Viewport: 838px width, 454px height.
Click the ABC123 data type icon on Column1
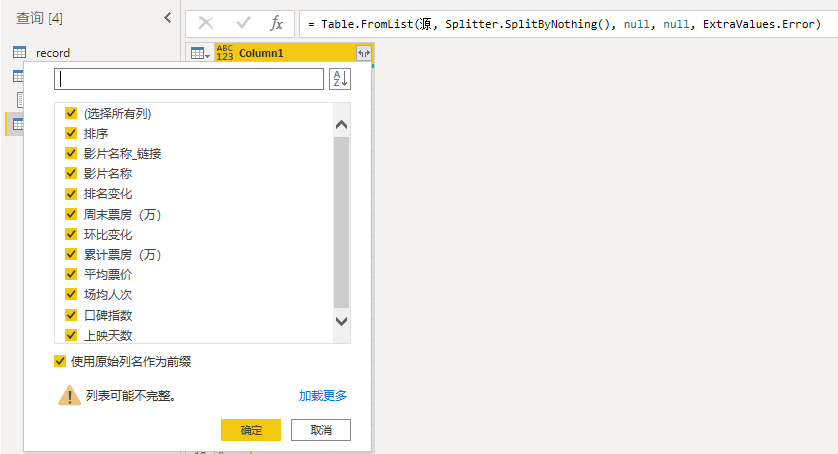(x=224, y=53)
